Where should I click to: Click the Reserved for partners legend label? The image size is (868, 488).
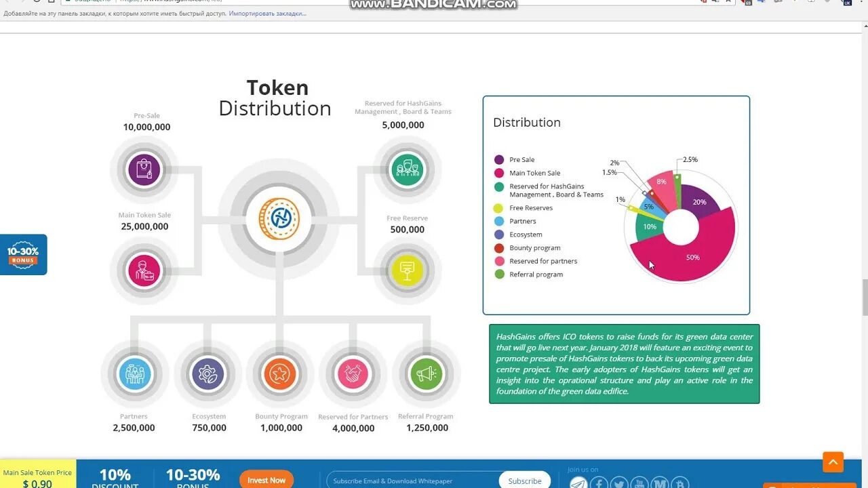[543, 261]
